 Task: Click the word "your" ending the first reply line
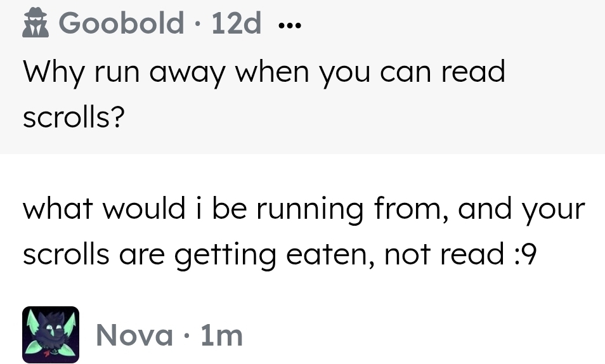point(553,211)
